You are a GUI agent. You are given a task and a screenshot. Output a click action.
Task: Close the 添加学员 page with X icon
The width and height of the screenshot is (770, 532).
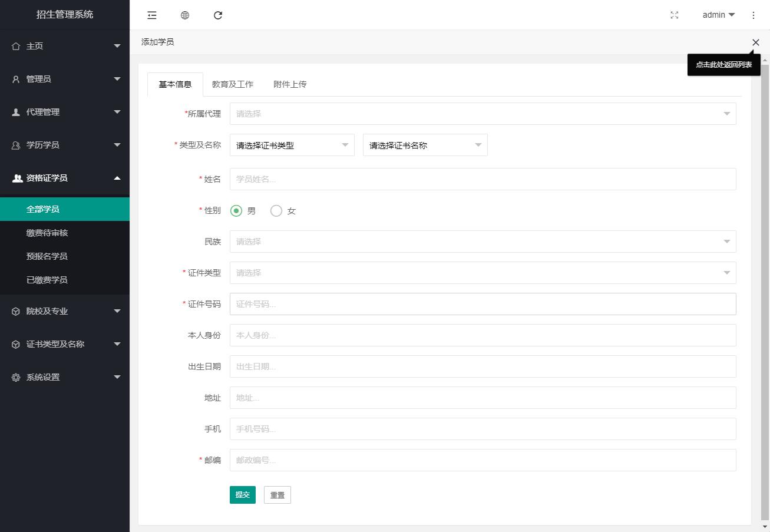755,42
